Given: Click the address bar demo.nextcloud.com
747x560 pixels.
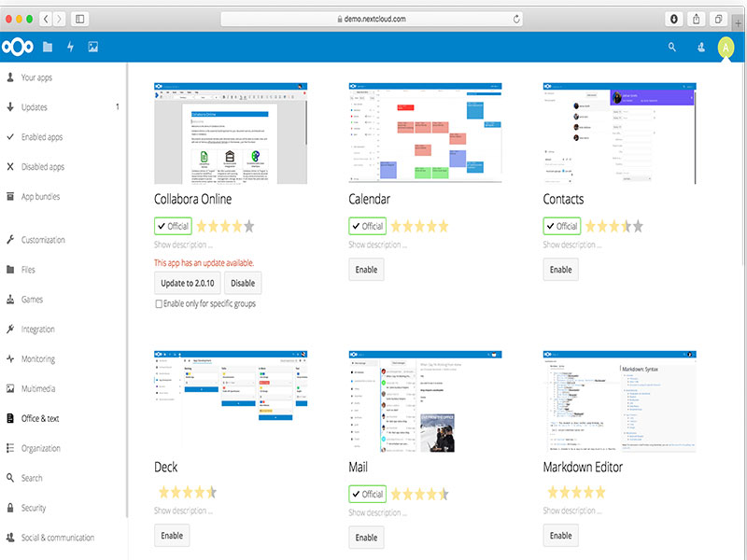Looking at the screenshot, I should coord(372,19).
